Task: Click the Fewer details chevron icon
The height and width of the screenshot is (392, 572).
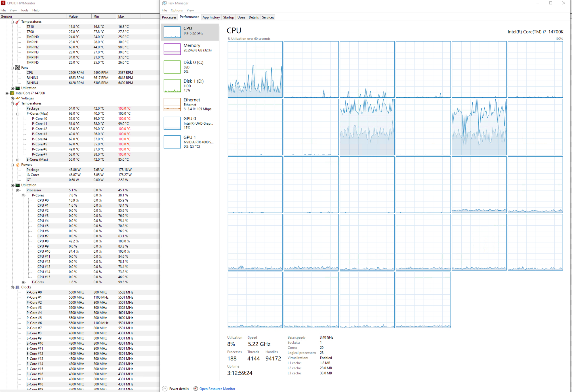Action: tap(165, 389)
